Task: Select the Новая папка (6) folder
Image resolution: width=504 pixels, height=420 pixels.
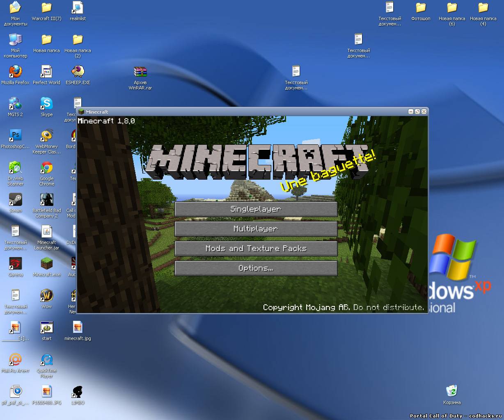Action: (452, 7)
